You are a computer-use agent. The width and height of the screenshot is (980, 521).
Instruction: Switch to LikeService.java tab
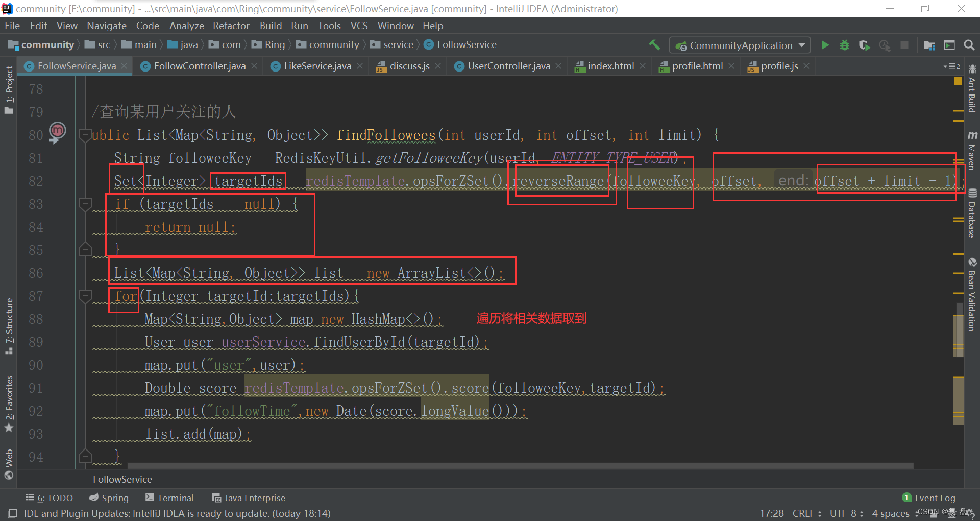pyautogui.click(x=317, y=66)
